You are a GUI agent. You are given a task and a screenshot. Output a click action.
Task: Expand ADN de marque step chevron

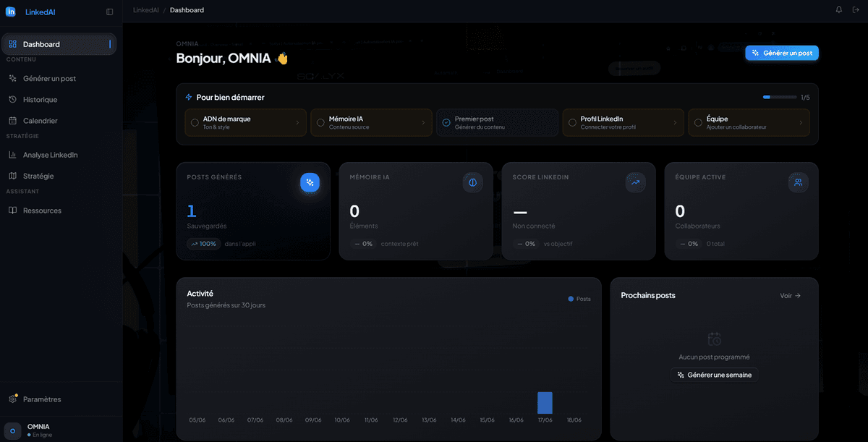pyautogui.click(x=297, y=123)
